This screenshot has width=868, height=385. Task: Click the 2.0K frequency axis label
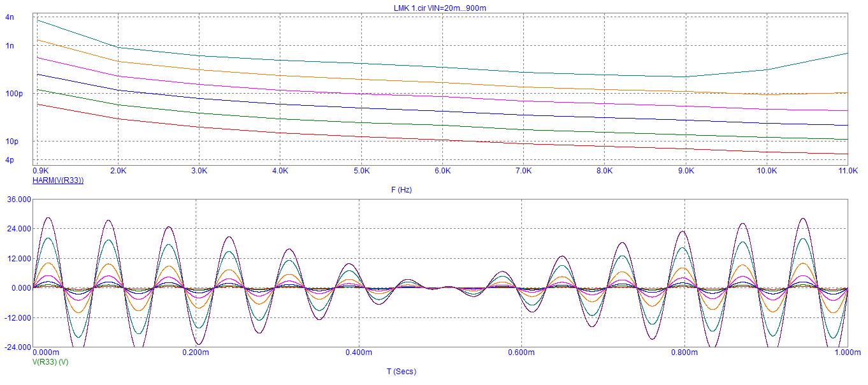(x=118, y=171)
